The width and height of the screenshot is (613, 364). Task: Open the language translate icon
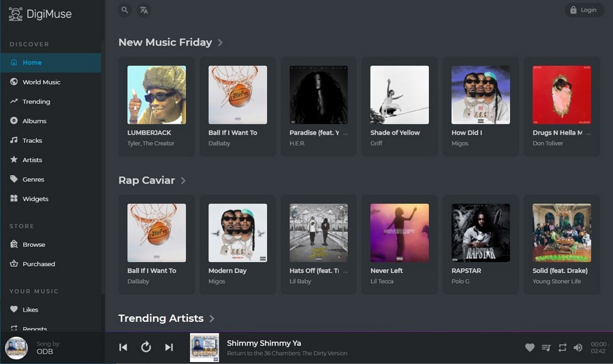click(x=144, y=10)
